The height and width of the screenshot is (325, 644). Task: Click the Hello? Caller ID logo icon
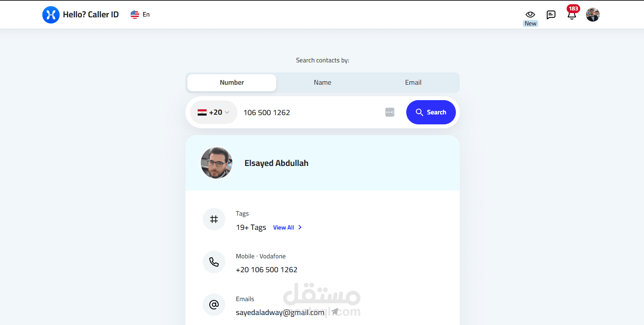[51, 15]
